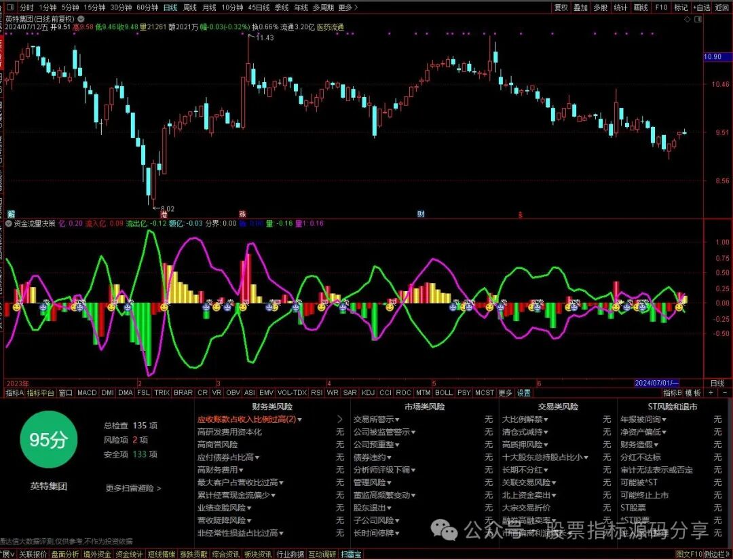This screenshot has width=733, height=560.
Task: Click the 返回 button
Action: [x=722, y=7]
